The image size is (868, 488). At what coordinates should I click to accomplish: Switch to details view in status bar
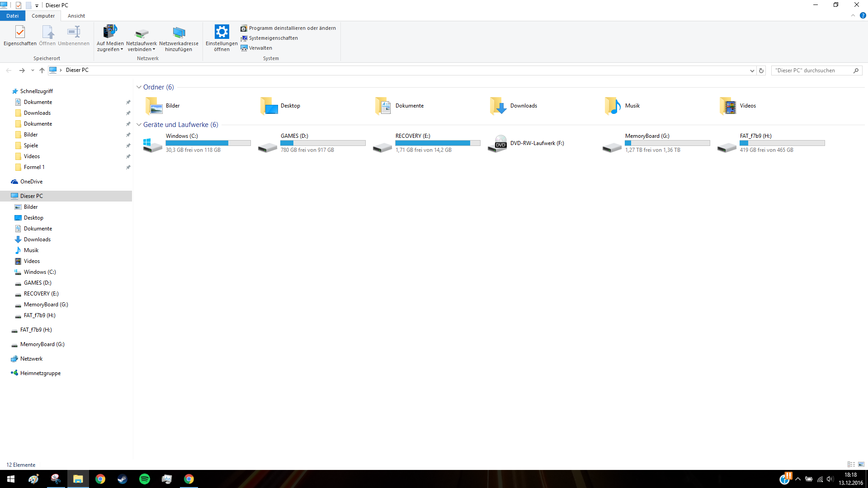click(851, 465)
